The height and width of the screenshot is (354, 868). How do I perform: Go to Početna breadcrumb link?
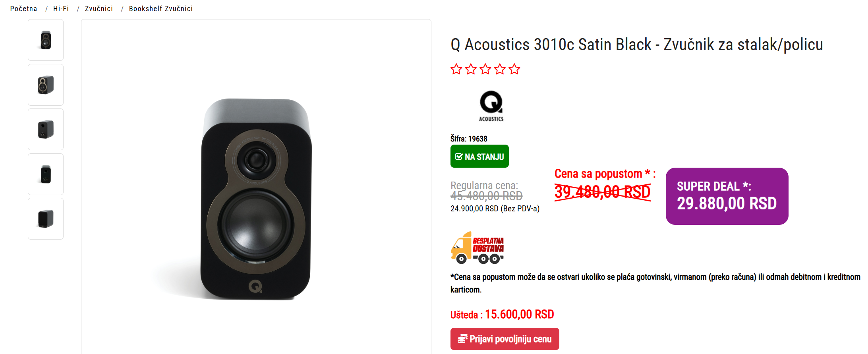pyautogui.click(x=23, y=9)
